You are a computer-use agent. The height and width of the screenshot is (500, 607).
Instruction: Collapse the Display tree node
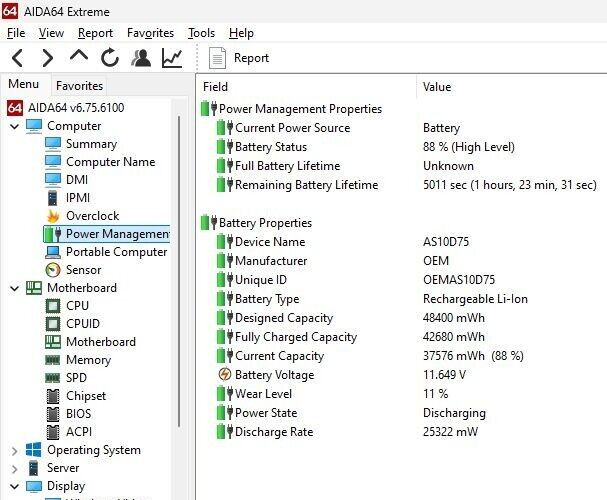click(x=14, y=486)
